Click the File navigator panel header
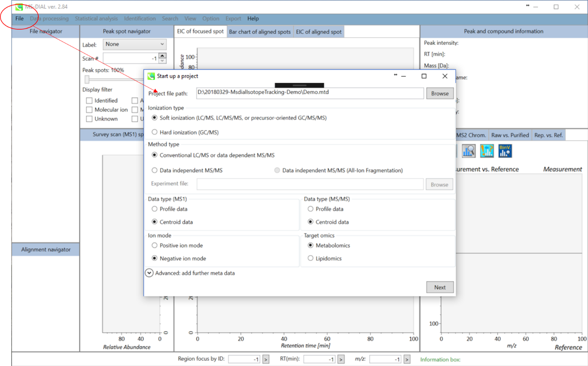Viewport: 588px width, 366px height. (46, 31)
